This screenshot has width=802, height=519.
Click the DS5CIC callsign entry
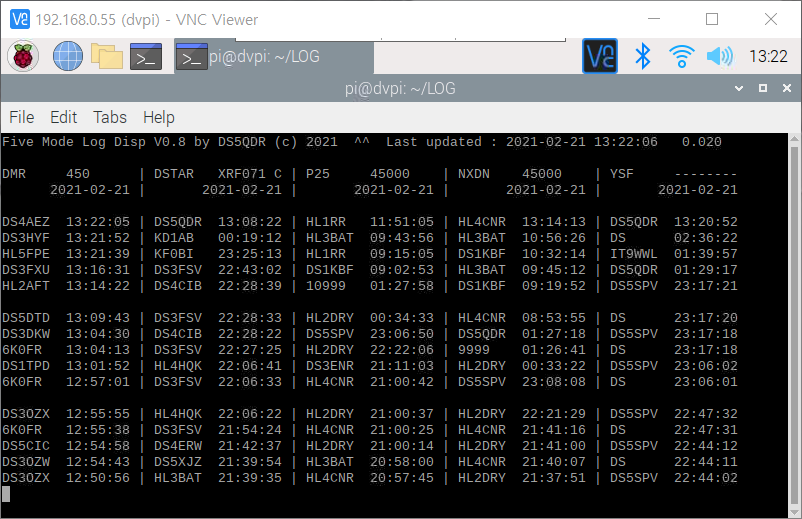[x=26, y=446]
